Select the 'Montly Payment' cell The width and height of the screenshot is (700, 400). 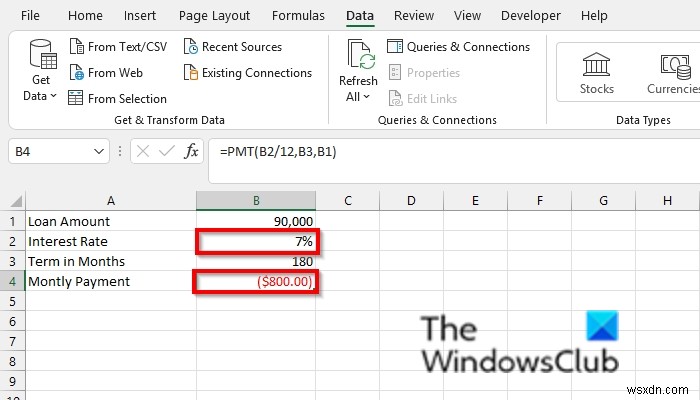(x=111, y=281)
